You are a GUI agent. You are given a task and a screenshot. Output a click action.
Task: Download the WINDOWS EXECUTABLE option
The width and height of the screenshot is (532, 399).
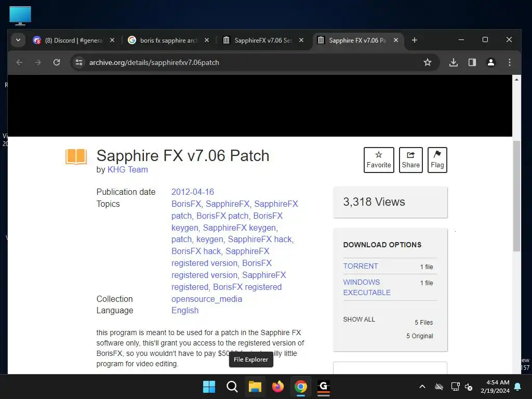pos(367,287)
